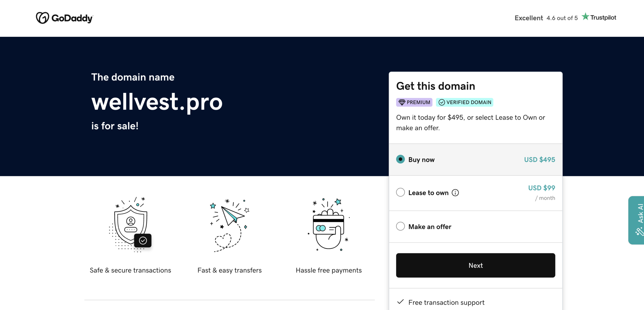Click the domain name wellvest.pro heading
Screen dimensions: 644x310
coord(157,102)
